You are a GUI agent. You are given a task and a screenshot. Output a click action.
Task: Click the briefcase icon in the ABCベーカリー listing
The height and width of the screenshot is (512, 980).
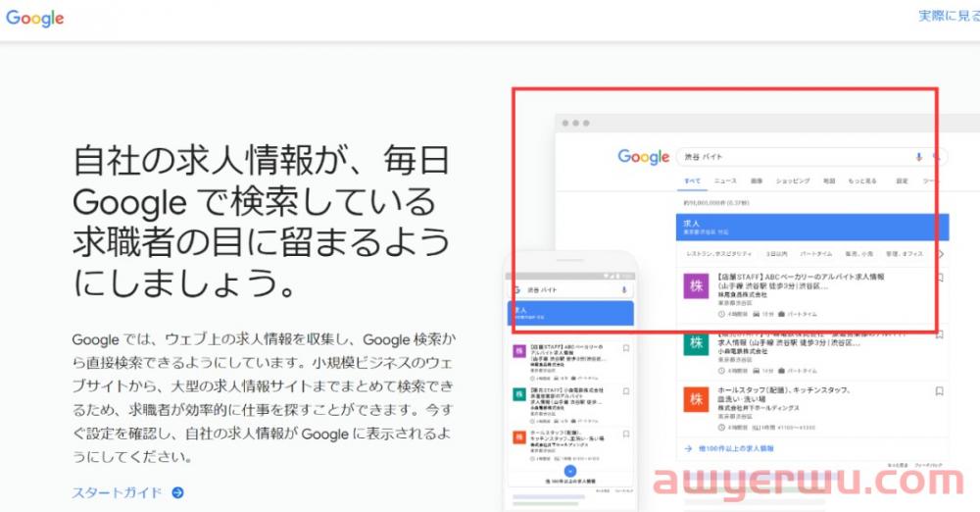coord(781,314)
